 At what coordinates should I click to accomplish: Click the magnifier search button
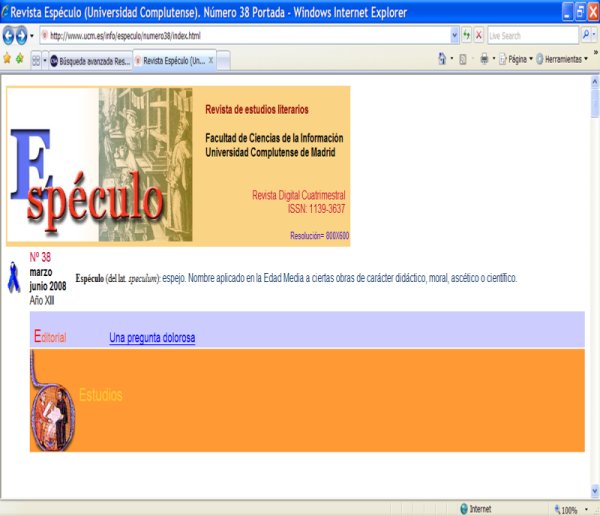(585, 35)
